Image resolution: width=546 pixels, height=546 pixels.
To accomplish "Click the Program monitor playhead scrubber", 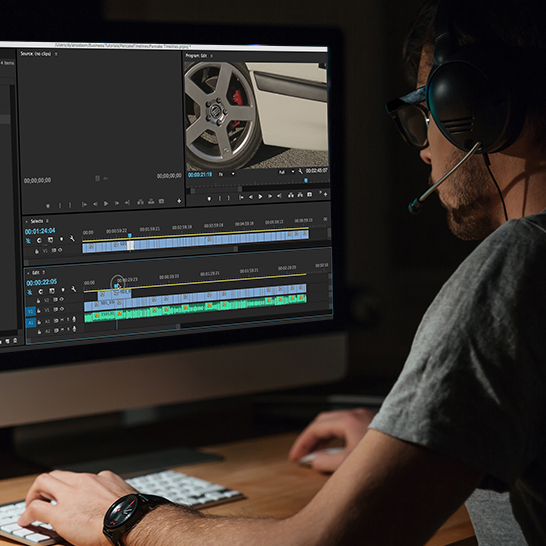I will [x=306, y=180].
